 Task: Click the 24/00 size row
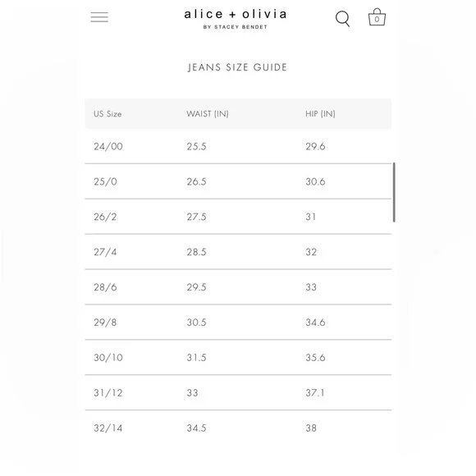(238, 146)
